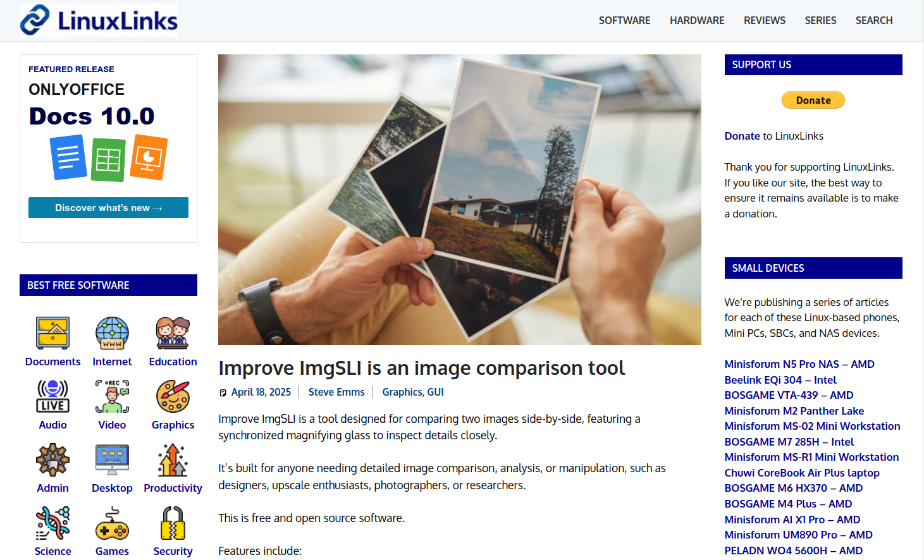
Task: Open Minisforum AI X1 Pro – AMD link
Action: click(x=792, y=520)
